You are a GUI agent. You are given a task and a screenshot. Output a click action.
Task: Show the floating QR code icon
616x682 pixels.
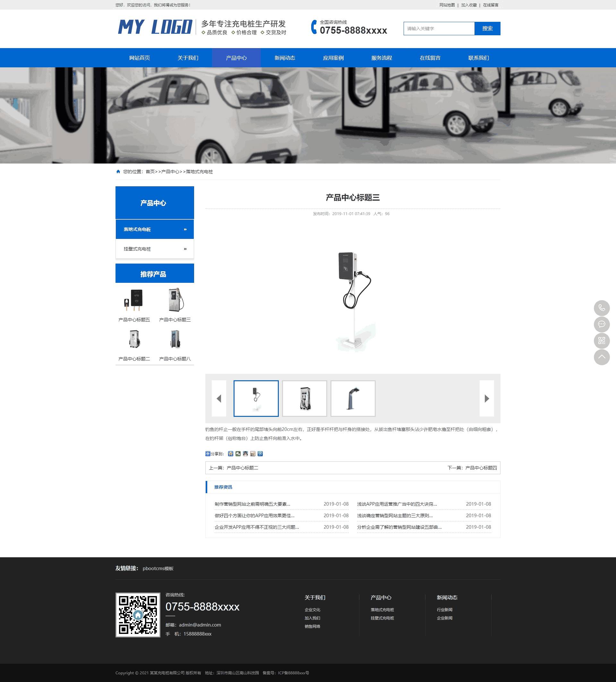pyautogui.click(x=602, y=341)
